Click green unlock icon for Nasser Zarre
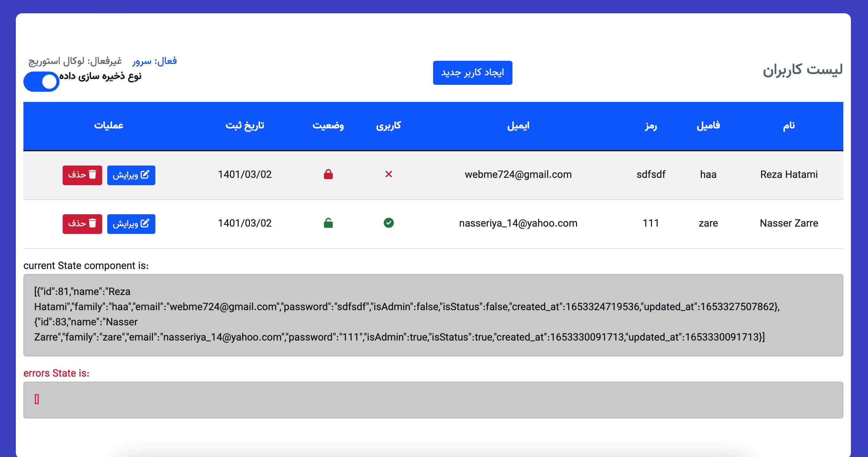Viewport: 868px width, 457px height. coord(328,223)
